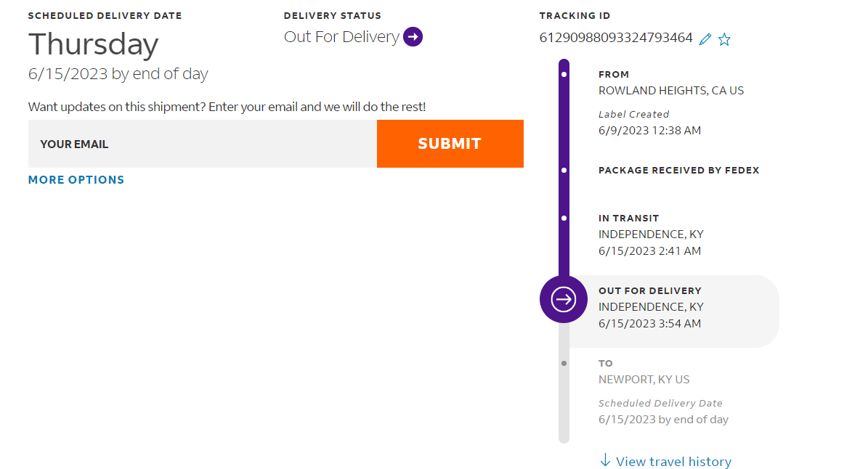Viewport: 868px width, 469px height.
Task: Click the Thursday delivery day heading
Action: [x=93, y=45]
